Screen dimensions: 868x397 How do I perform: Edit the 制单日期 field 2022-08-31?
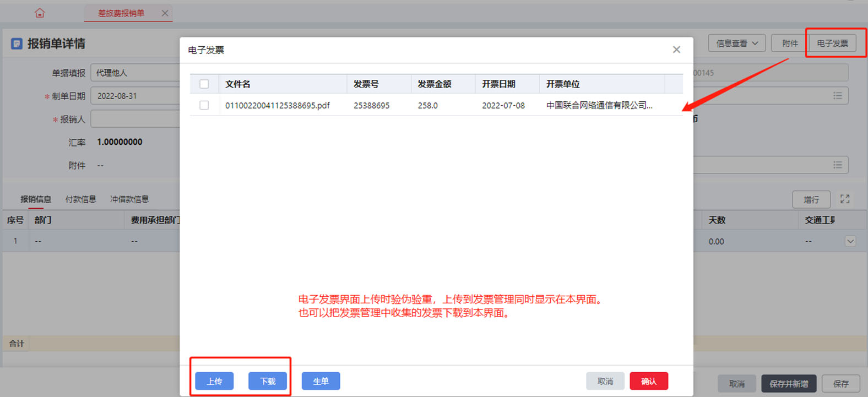[x=135, y=96]
